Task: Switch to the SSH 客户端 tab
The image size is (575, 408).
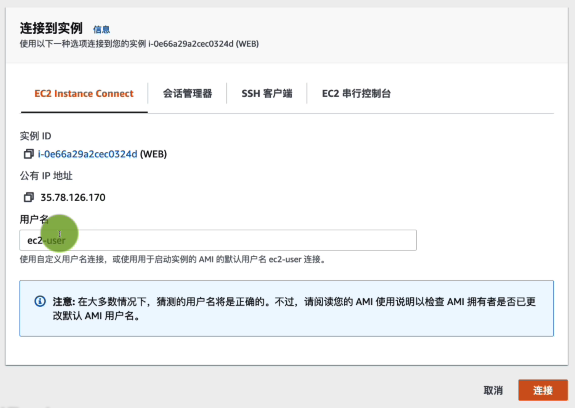Action: click(x=267, y=93)
